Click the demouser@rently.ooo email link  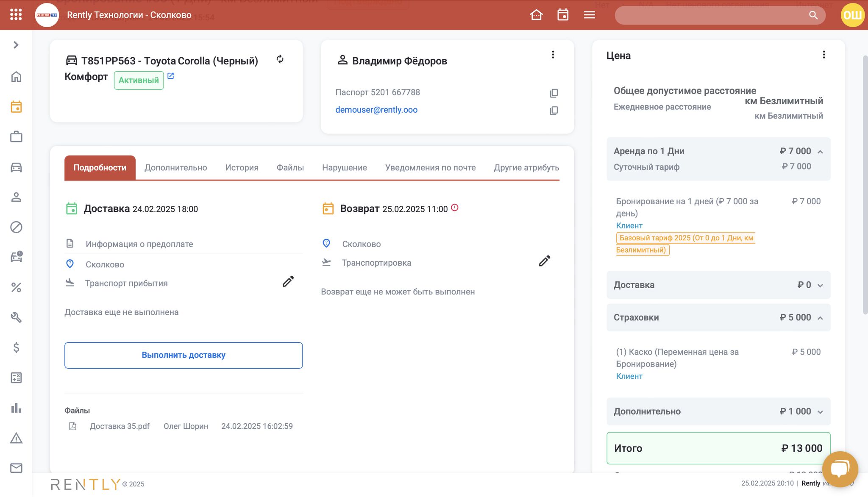click(x=376, y=110)
